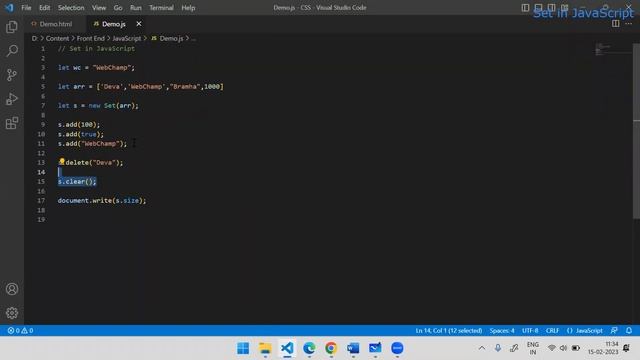Screen dimensions: 640x360
Task: Click document.write(s.size); on line 17
Action: (102, 201)
